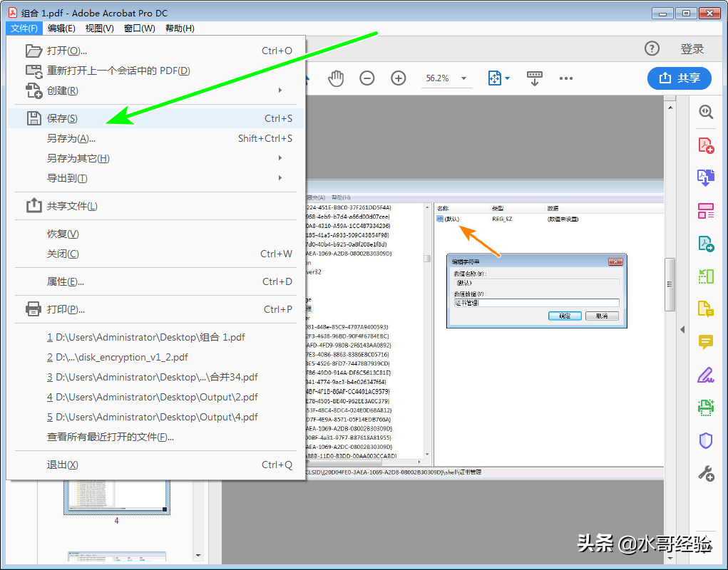Expand the 导出到 submenu arrow
Viewport: 728px width, 570px height.
(x=280, y=177)
